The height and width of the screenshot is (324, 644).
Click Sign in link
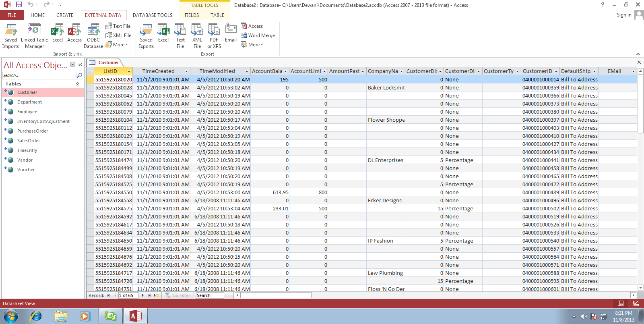(624, 15)
